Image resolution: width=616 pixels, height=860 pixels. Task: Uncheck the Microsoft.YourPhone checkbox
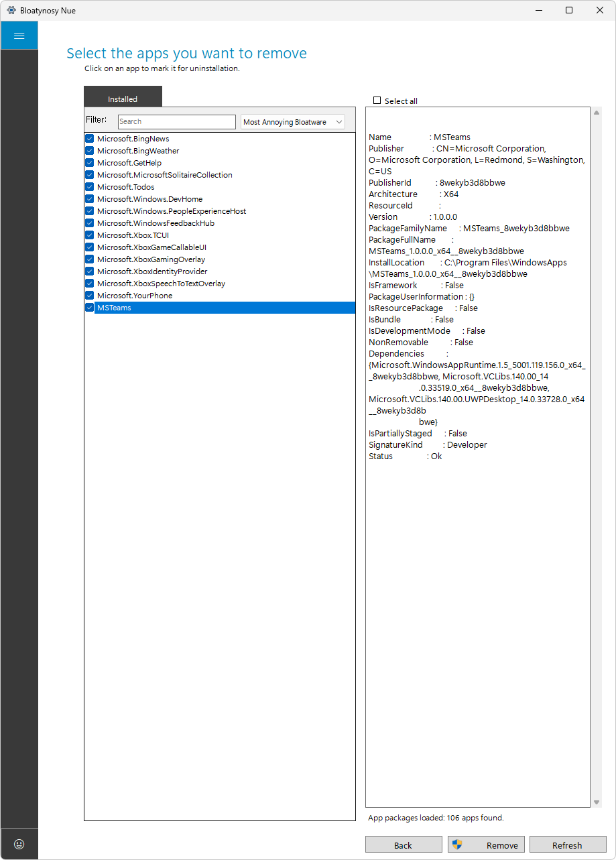point(89,296)
